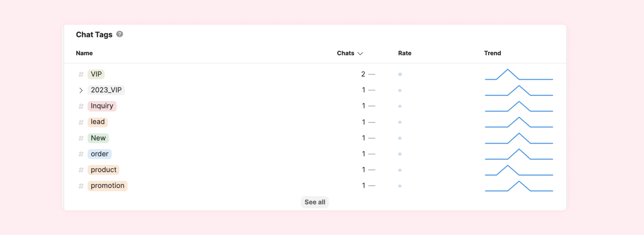Click the Name column header
The image size is (644, 235).
click(x=84, y=53)
